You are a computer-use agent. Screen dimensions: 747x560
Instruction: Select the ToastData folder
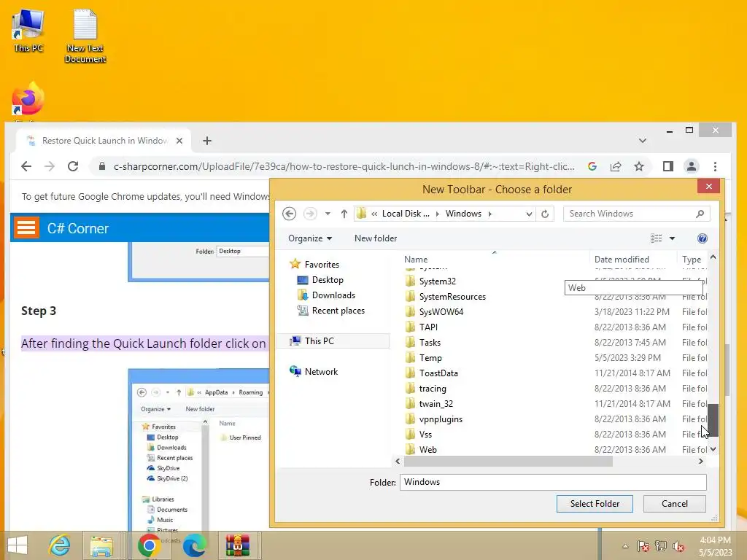point(438,373)
